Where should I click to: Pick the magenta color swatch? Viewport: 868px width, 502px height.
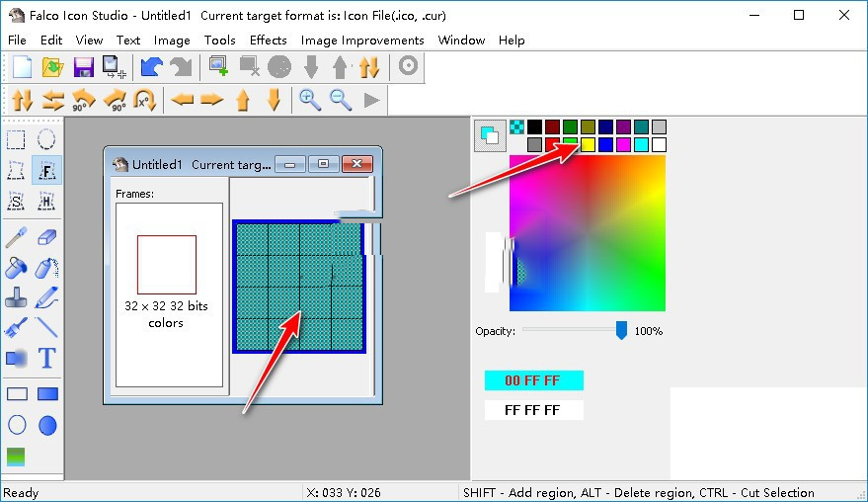pyautogui.click(x=623, y=144)
